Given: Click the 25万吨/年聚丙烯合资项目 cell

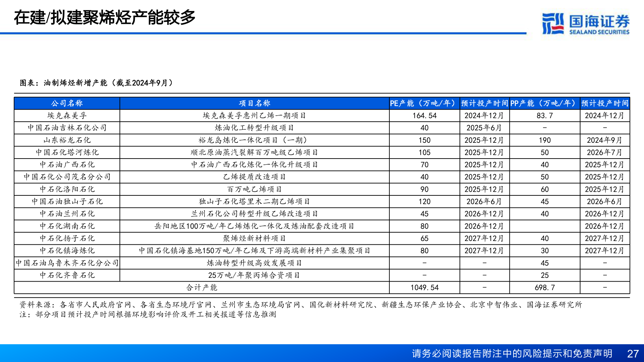Looking at the screenshot, I should pyautogui.click(x=254, y=275).
